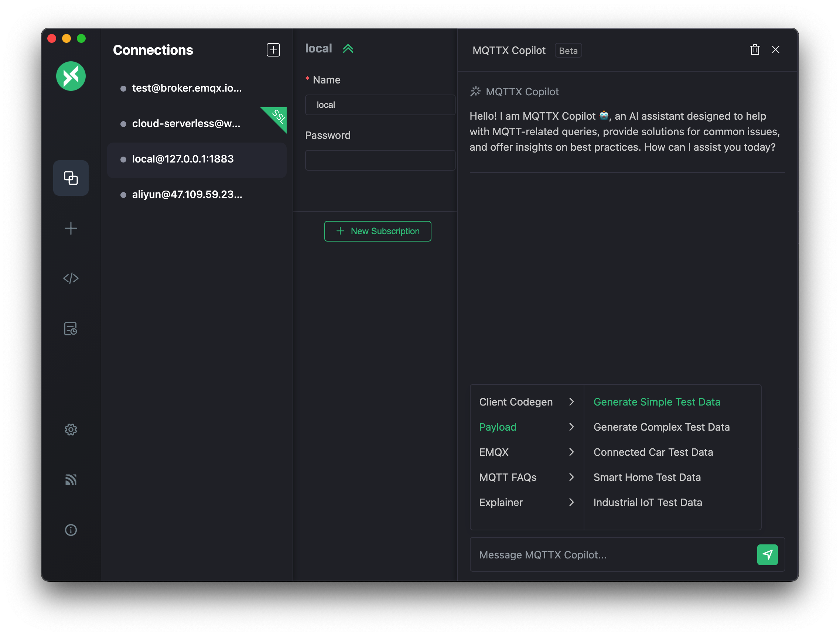This screenshot has width=840, height=636.
Task: Select the aliyun@47.109.59.23 connection
Action: (x=197, y=194)
